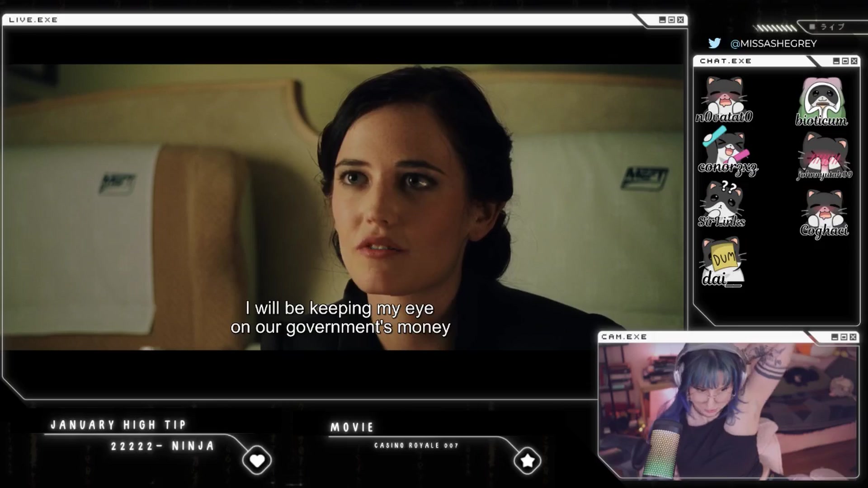Click the heart icon beside the high tip
This screenshot has height=488, width=868.
(x=257, y=460)
